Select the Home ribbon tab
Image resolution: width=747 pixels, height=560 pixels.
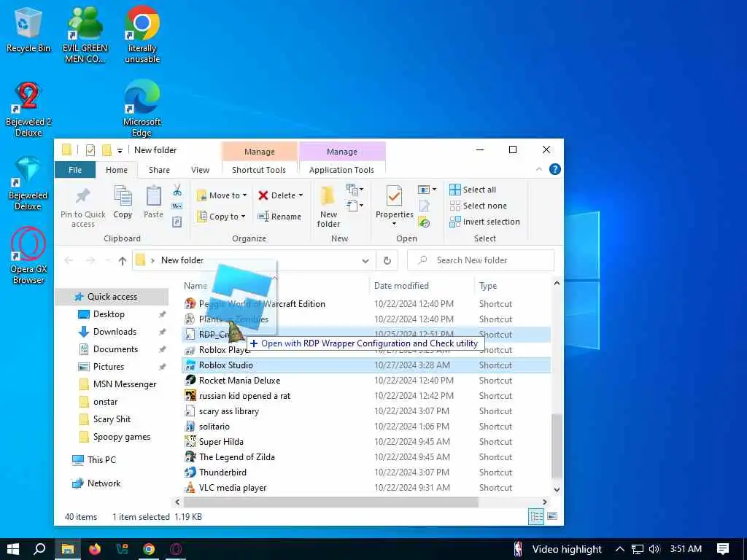pos(116,170)
